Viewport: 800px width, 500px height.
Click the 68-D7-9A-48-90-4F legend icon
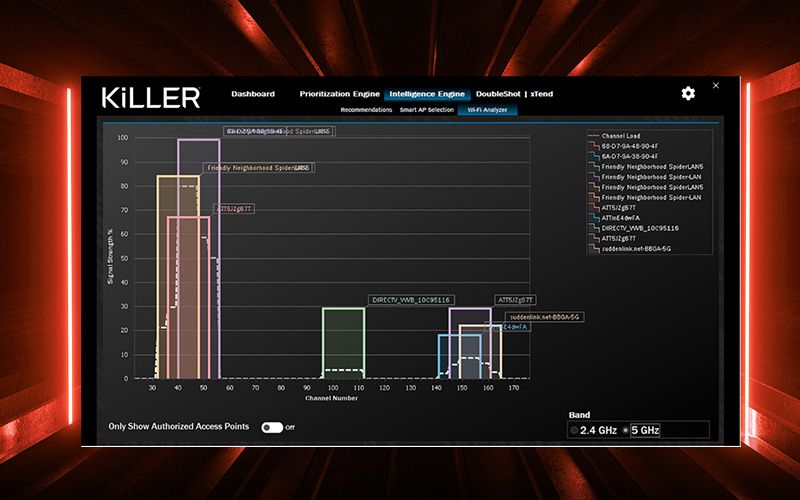click(594, 145)
